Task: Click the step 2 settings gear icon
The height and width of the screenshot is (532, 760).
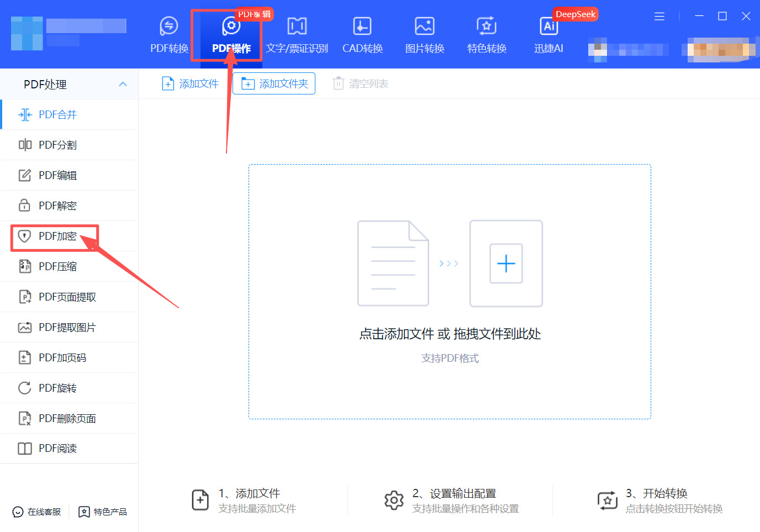Action: [394, 500]
